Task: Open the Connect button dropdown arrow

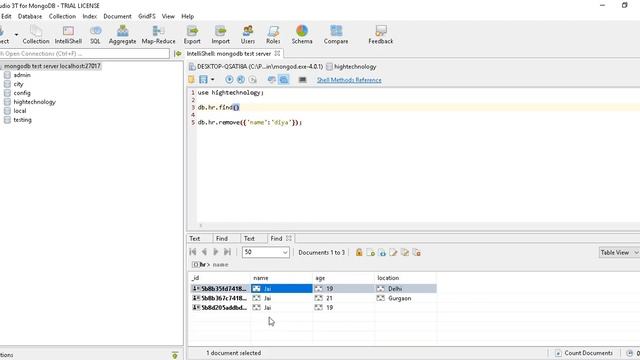Action: tap(16, 35)
